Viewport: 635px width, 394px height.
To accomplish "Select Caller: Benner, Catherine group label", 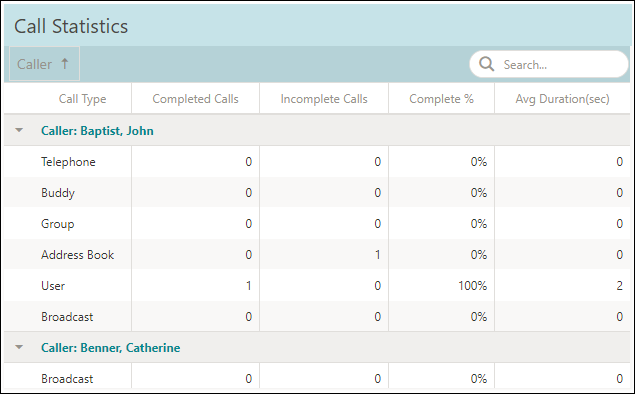I will [111, 348].
